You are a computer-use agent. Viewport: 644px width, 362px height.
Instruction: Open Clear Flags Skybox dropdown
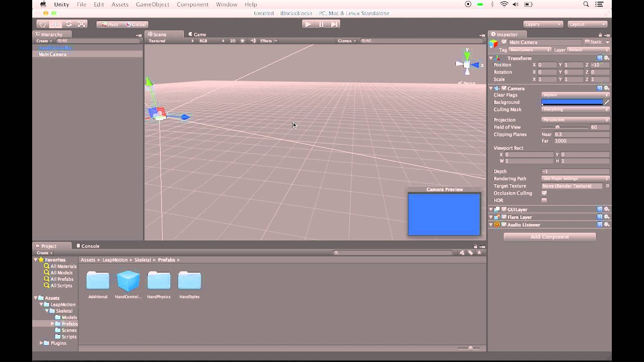pyautogui.click(x=575, y=95)
